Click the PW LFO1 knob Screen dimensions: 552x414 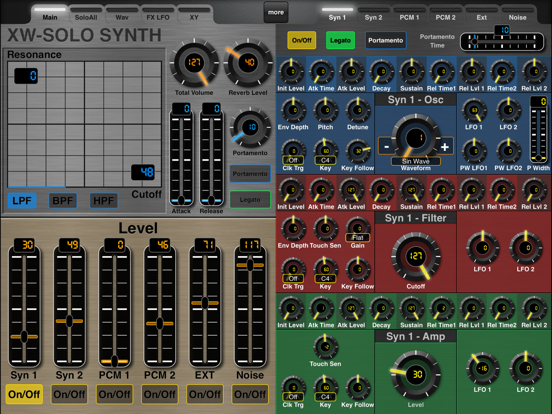474,151
